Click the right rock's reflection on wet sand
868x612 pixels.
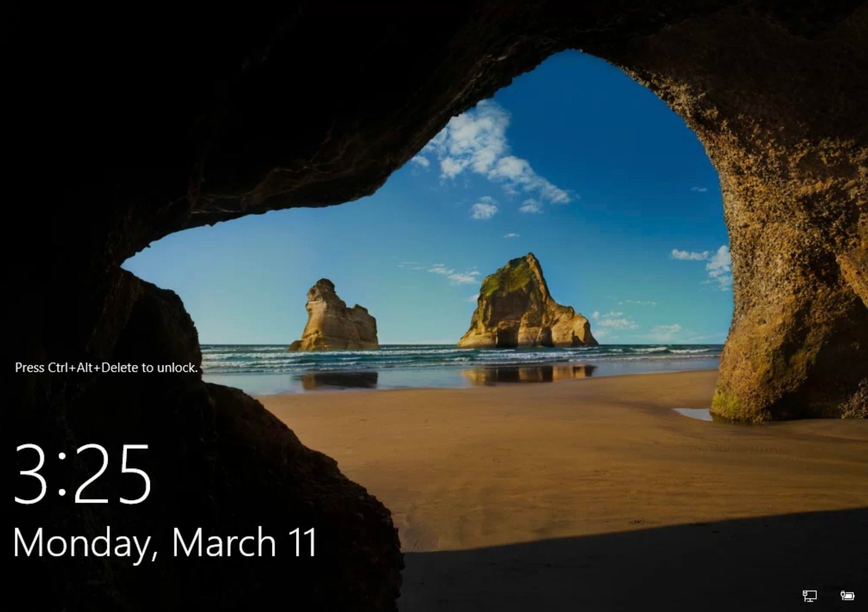coord(527,374)
